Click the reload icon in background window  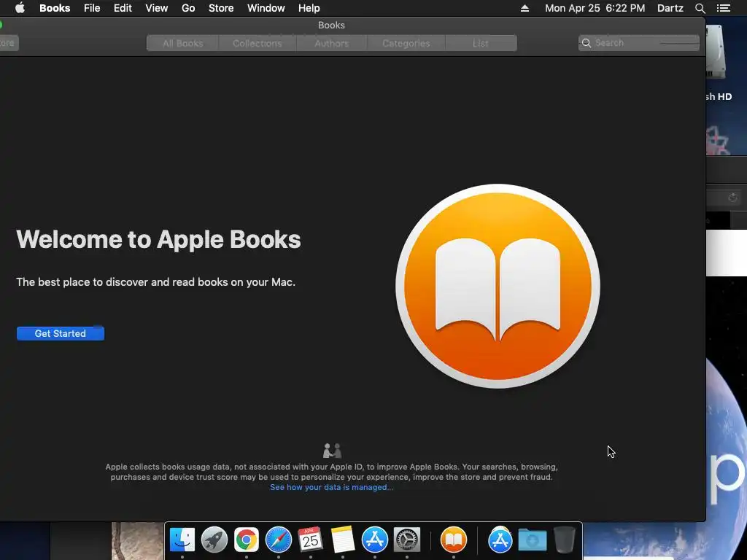[732, 197]
